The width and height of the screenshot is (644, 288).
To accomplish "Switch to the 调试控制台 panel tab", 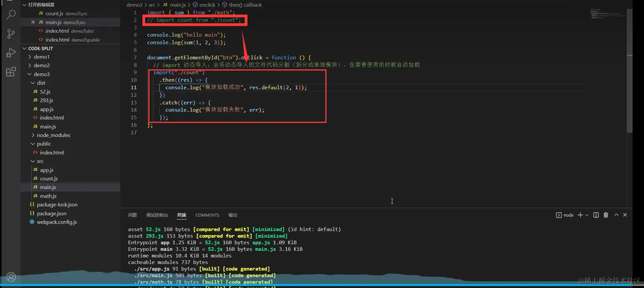I will point(157,215).
